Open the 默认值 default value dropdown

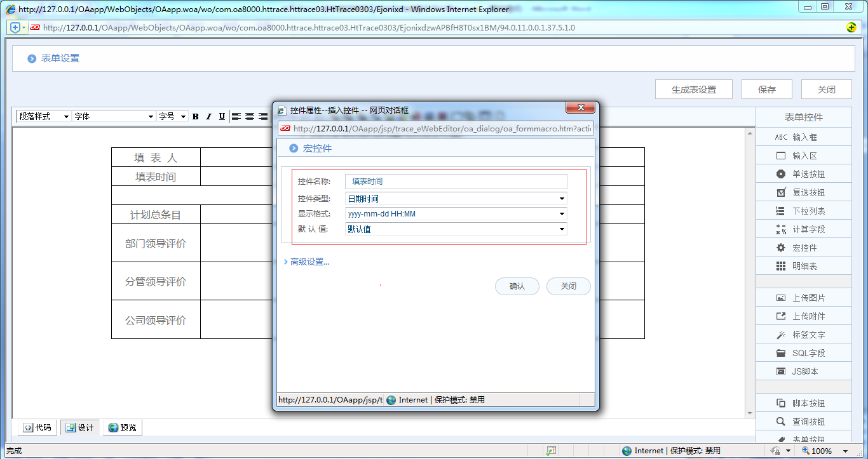click(x=562, y=229)
